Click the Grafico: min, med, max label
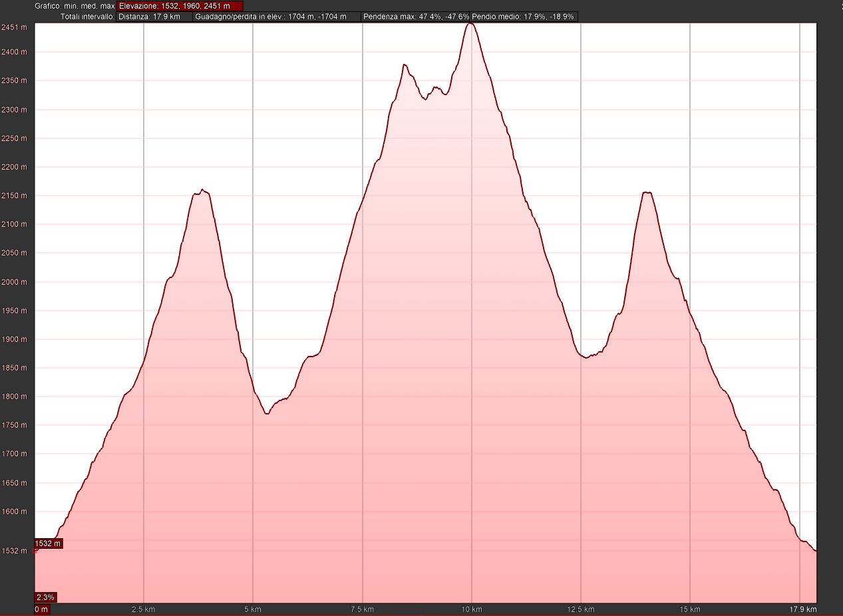The height and width of the screenshot is (616, 843). point(75,6)
